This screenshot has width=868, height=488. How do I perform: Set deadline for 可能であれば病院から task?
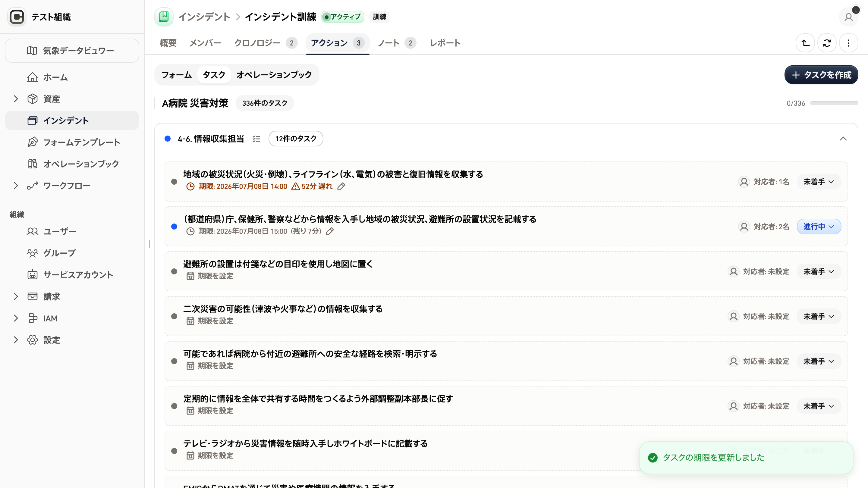209,366
